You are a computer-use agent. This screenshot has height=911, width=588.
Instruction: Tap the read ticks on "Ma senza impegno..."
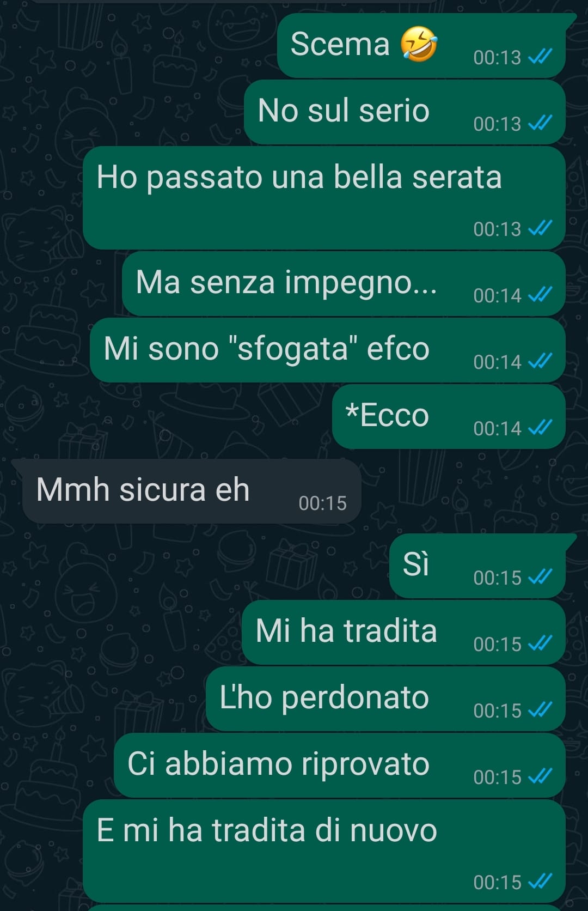click(540, 295)
